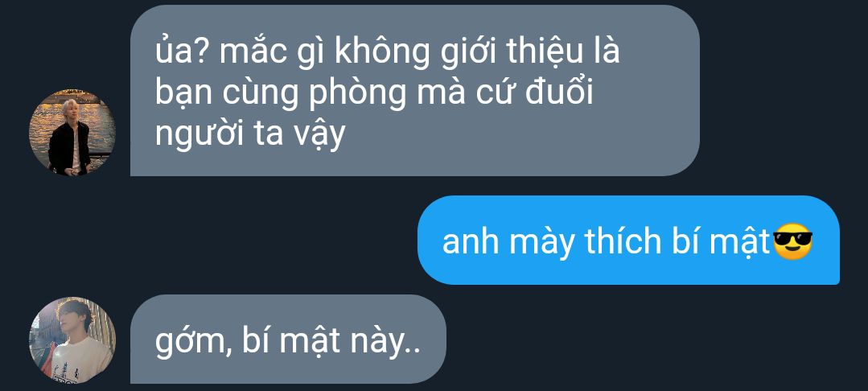Click the text line 'người ta vậy'

coord(249,134)
